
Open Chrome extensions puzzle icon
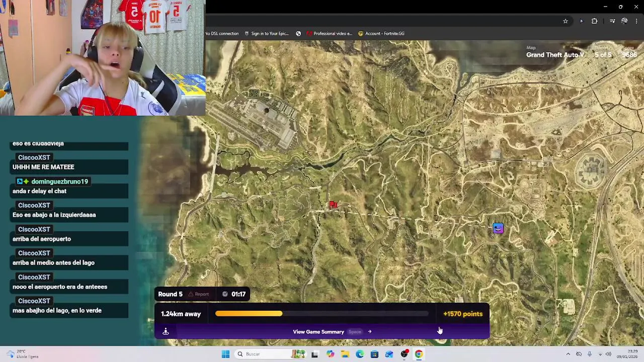pos(595,21)
